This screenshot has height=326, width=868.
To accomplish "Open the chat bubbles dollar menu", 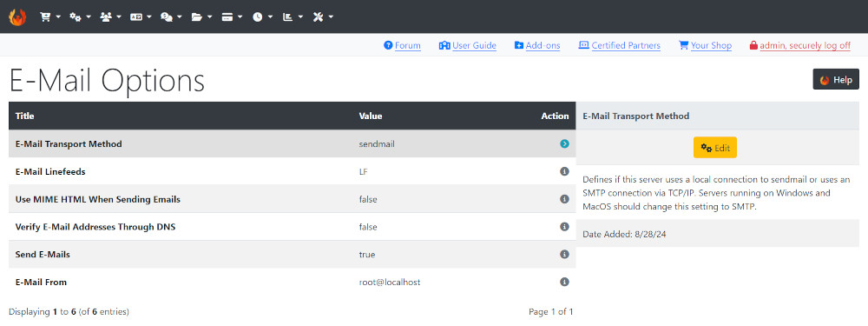I will tap(171, 17).
